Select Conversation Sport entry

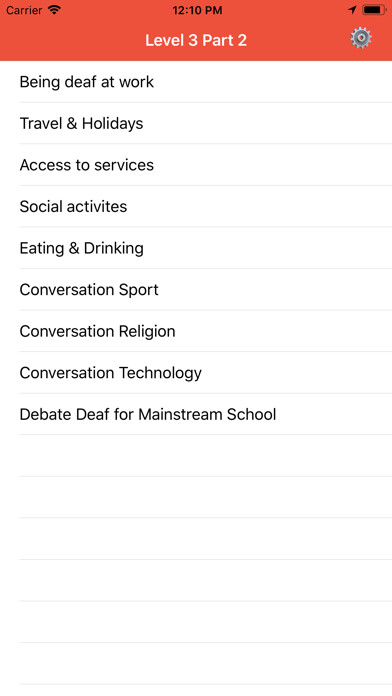click(196, 290)
